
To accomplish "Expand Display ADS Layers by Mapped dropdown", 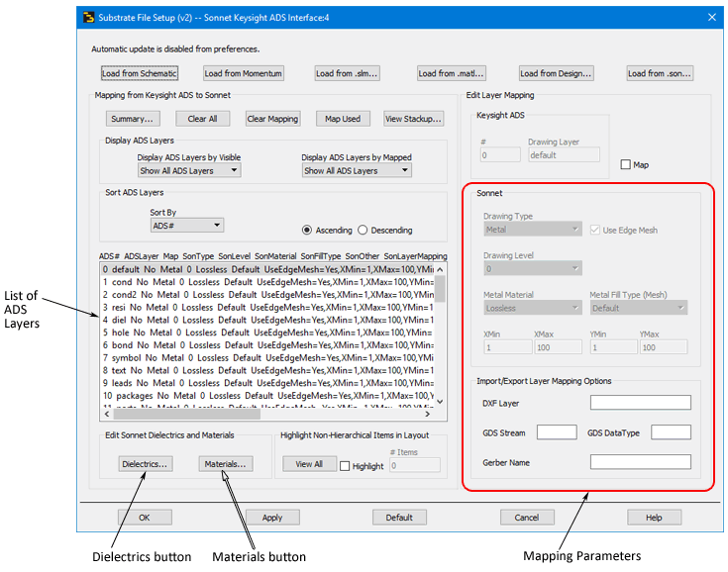I will (x=357, y=171).
